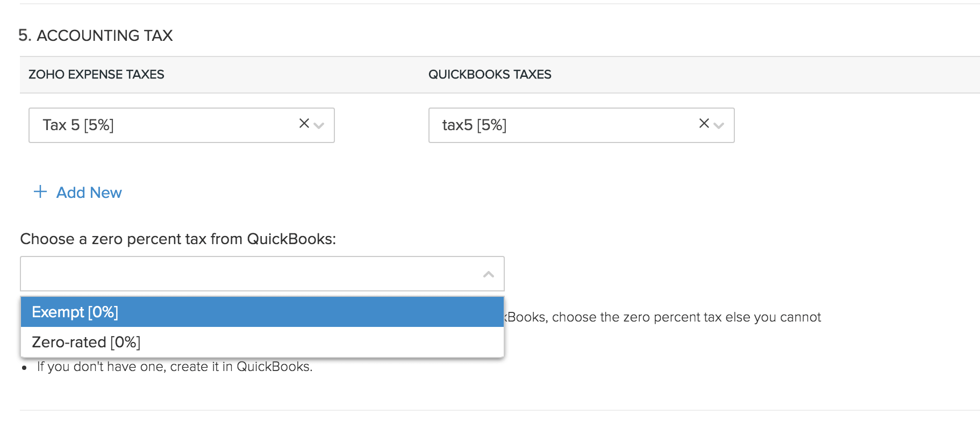Open the Tax 5 [5%] combo box
Viewport: 980px width, 428px height.
pyautogui.click(x=161, y=125)
